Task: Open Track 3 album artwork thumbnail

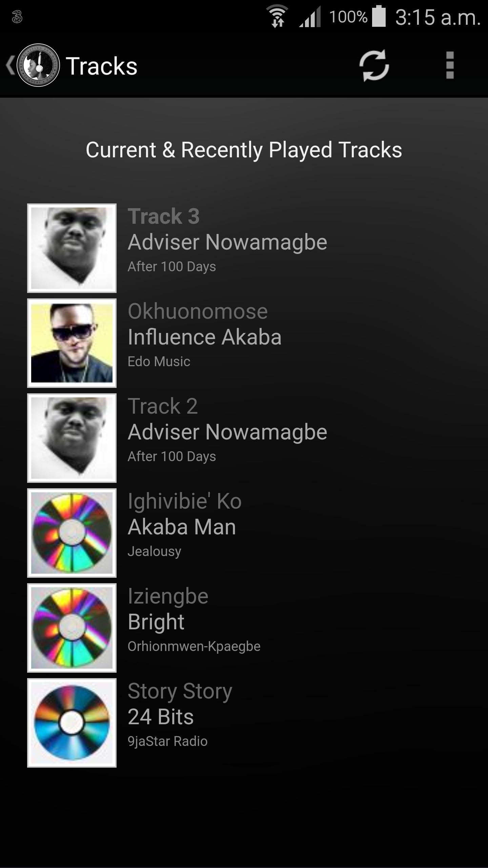Action: (72, 248)
